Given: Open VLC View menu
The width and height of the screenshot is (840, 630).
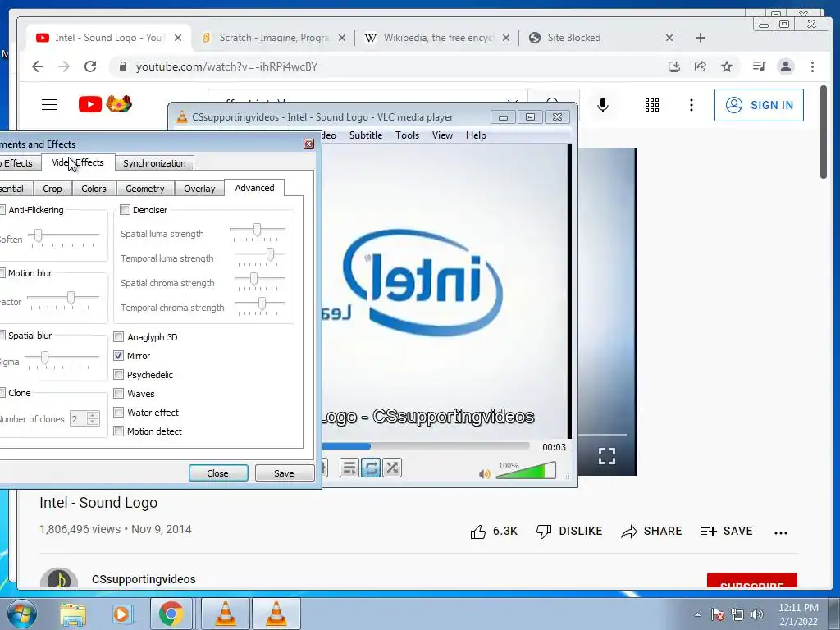Looking at the screenshot, I should click(x=442, y=135).
